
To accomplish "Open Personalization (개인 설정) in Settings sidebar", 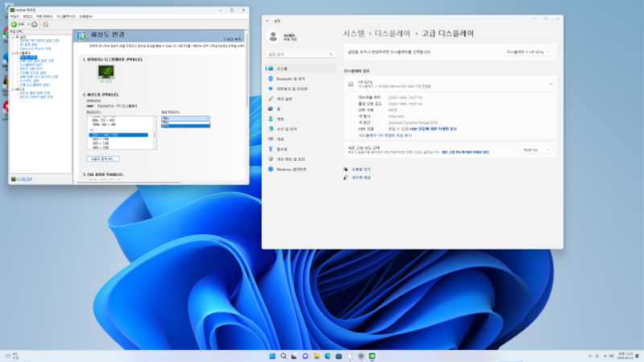I will pos(300,98).
